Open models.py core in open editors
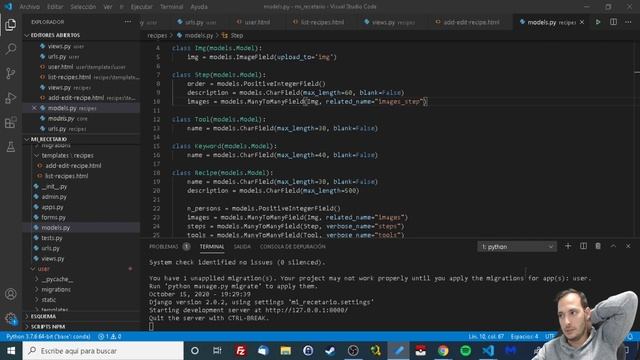Image resolution: width=640 pixels, height=360 pixels. pos(68,118)
